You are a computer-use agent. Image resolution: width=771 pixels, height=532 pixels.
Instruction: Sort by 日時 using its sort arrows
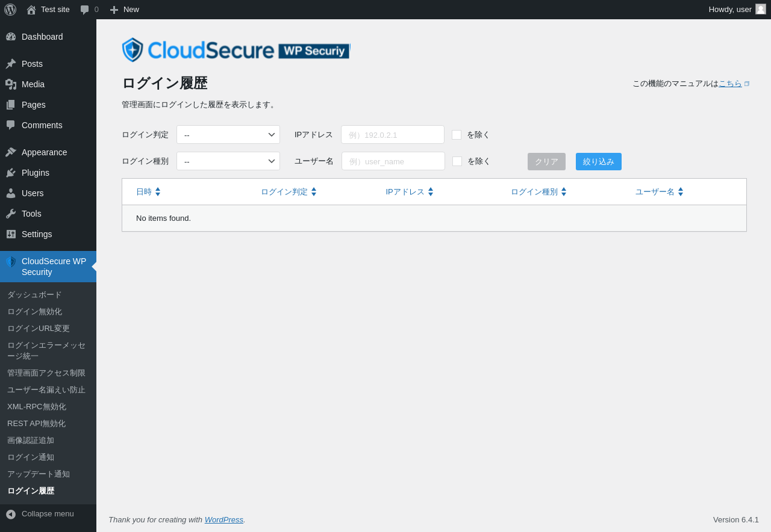click(x=158, y=191)
